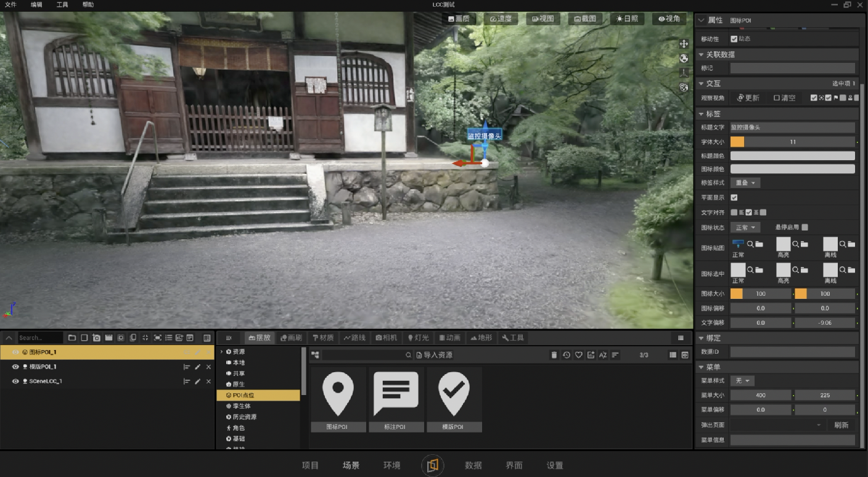Open the 速度 speed viewport option
Image resolution: width=868 pixels, height=477 pixels.
501,19
